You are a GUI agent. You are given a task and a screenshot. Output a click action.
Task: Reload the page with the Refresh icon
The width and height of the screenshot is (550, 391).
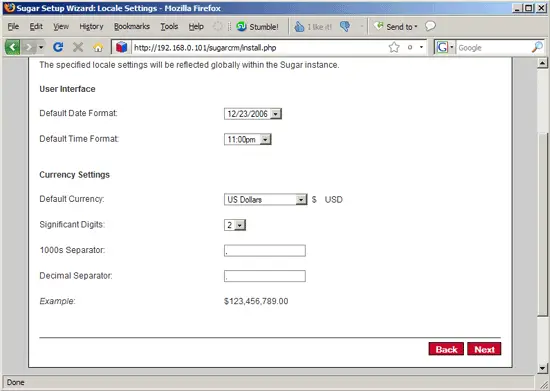58,47
